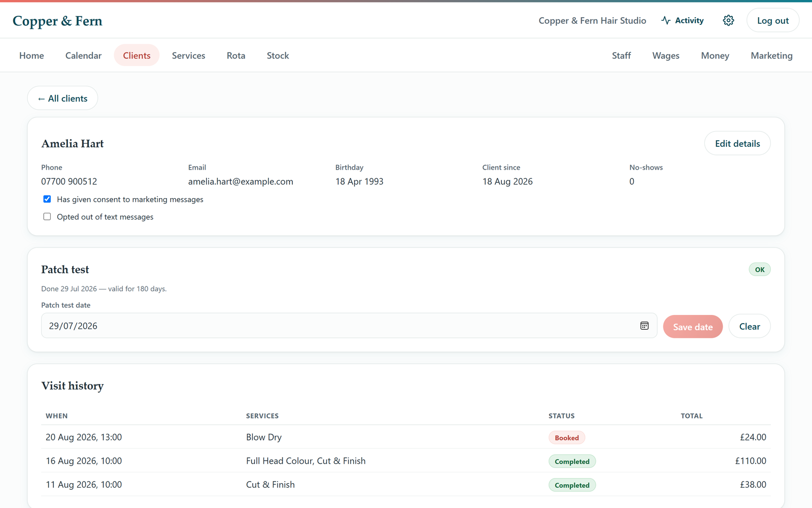The image size is (812, 508).
Task: Open the calendar picker in date field
Action: click(x=645, y=326)
